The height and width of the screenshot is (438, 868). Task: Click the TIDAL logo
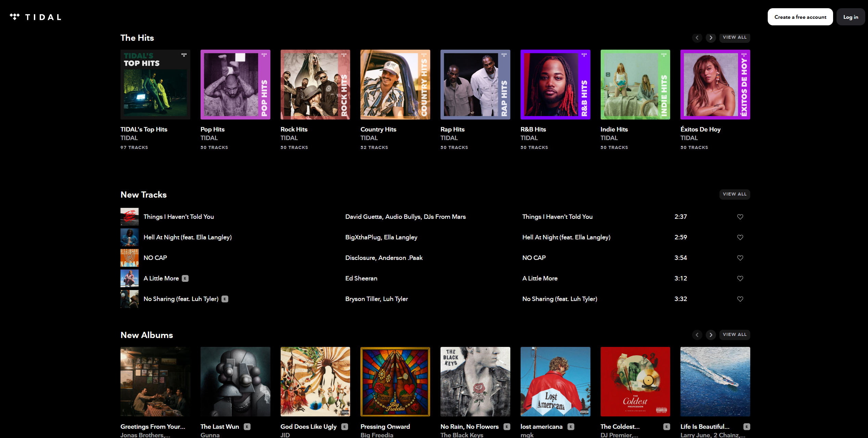pos(35,17)
